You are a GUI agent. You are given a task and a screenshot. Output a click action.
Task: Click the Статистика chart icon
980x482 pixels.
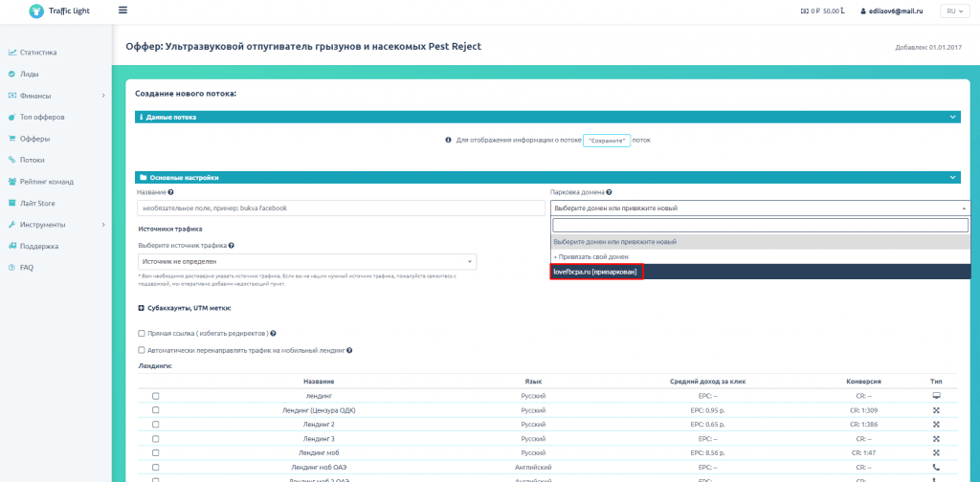tap(11, 53)
